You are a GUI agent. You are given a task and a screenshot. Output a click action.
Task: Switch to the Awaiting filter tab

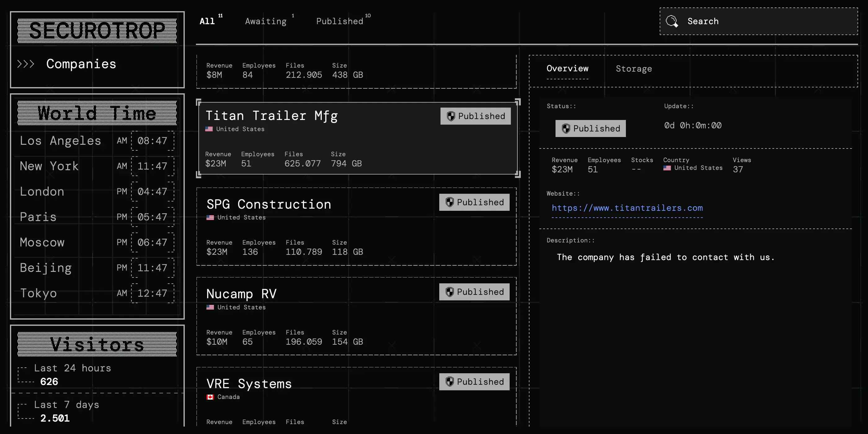pos(266,21)
